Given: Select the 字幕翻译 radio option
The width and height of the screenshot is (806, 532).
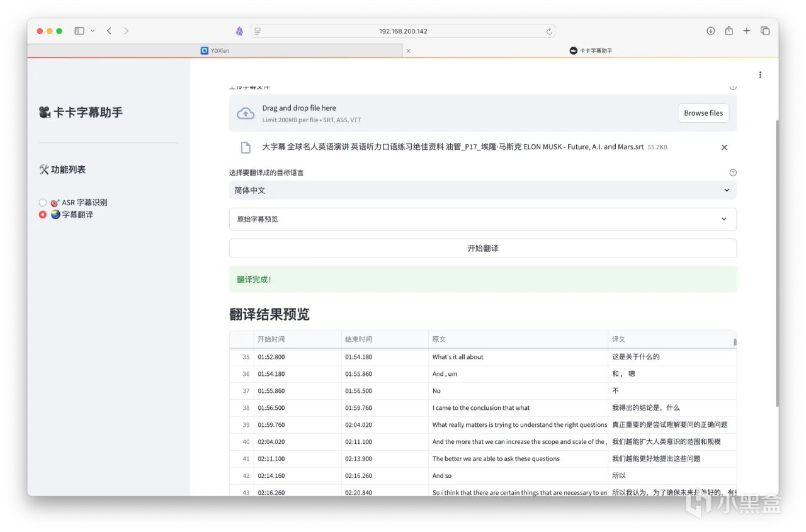Looking at the screenshot, I should click(66, 215).
